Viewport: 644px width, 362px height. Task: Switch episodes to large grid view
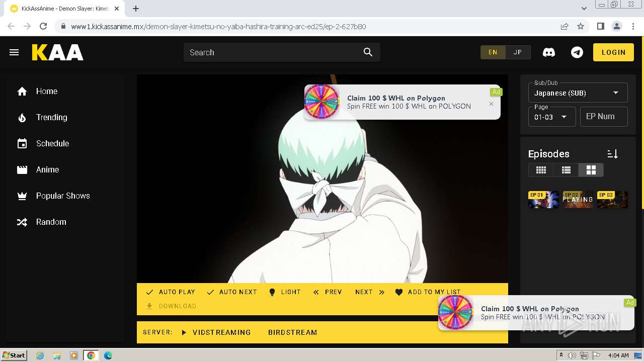tap(591, 170)
